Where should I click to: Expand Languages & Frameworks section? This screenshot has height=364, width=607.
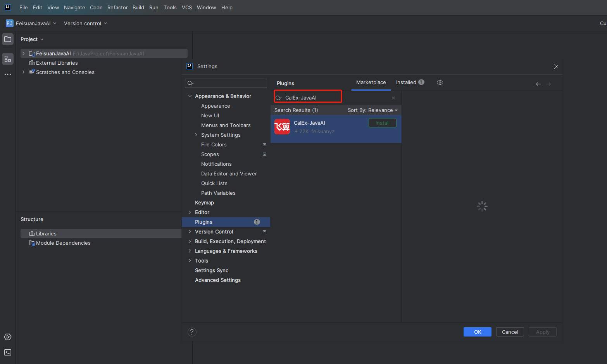tap(190, 251)
